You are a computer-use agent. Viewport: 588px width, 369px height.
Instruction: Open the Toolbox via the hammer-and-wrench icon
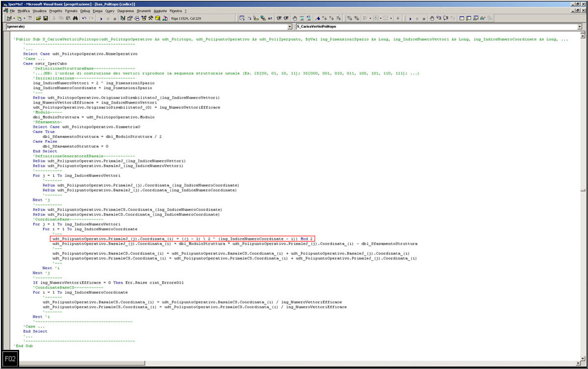[150, 18]
